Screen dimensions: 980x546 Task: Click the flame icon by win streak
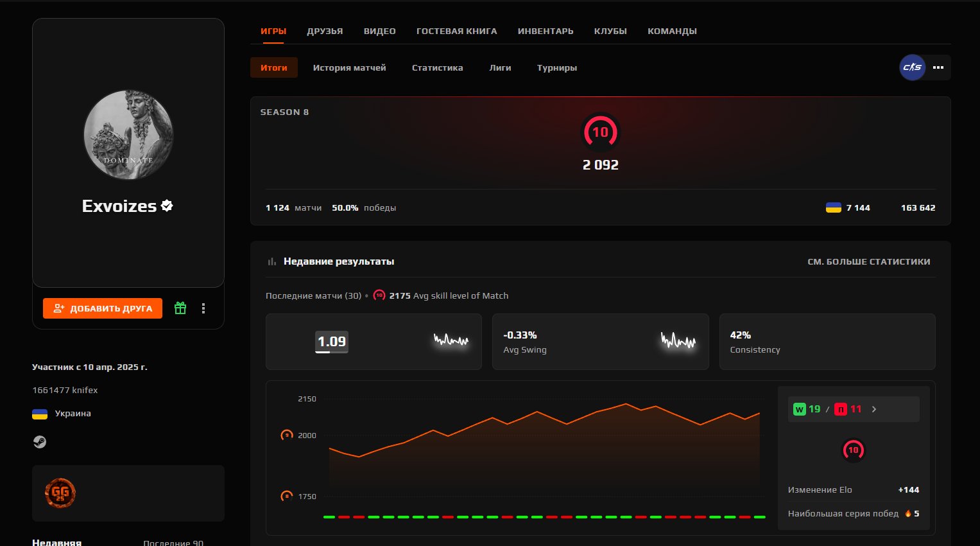point(908,513)
